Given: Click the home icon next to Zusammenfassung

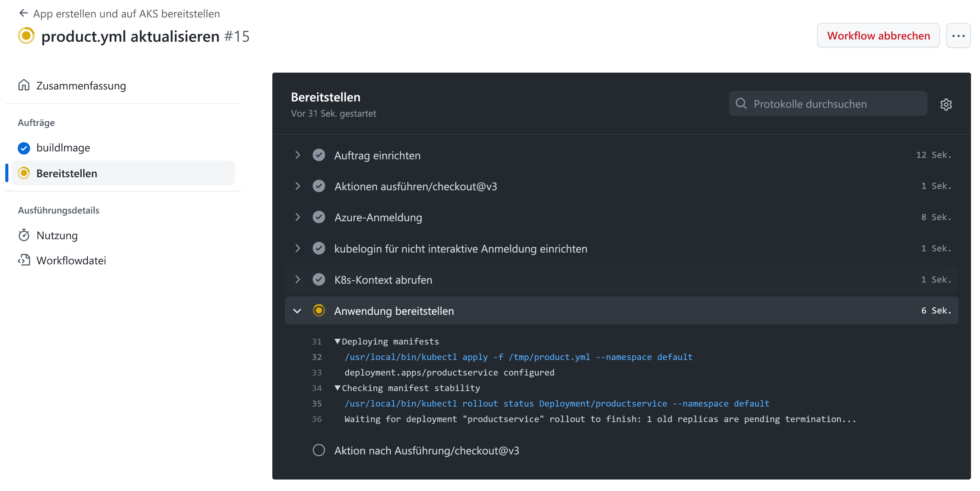Looking at the screenshot, I should 24,85.
